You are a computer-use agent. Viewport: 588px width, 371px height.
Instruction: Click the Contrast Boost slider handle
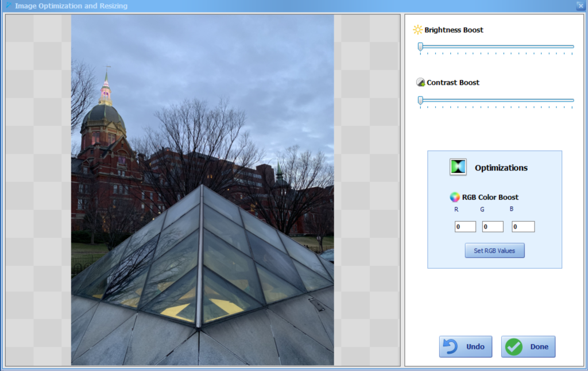pos(420,100)
